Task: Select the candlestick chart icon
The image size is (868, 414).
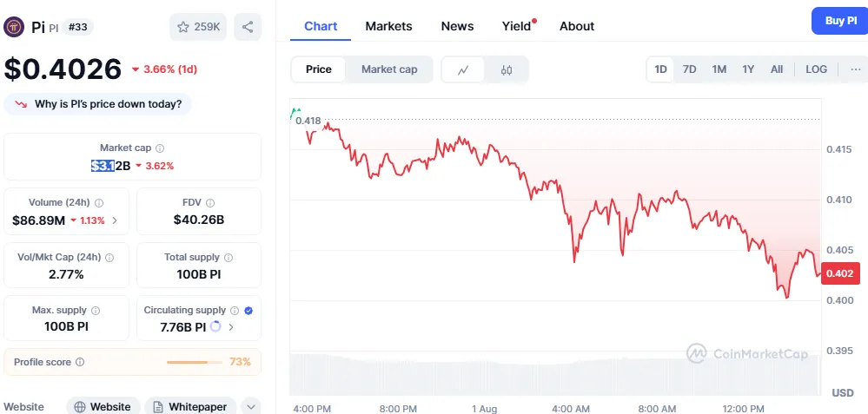Action: [x=507, y=69]
